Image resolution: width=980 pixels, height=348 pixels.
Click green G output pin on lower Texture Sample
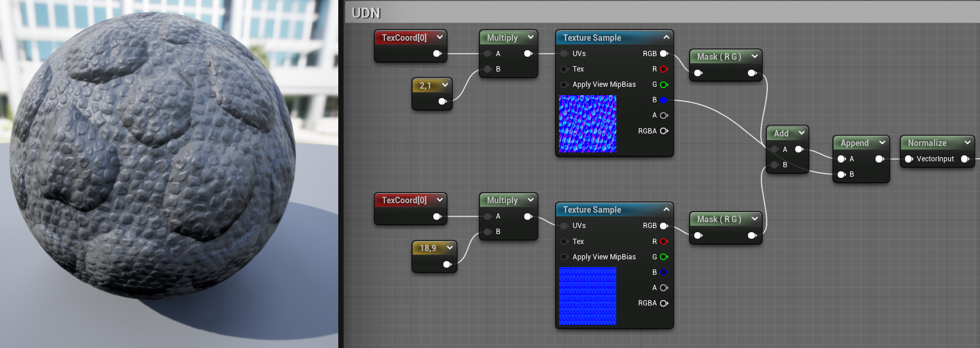[664, 257]
